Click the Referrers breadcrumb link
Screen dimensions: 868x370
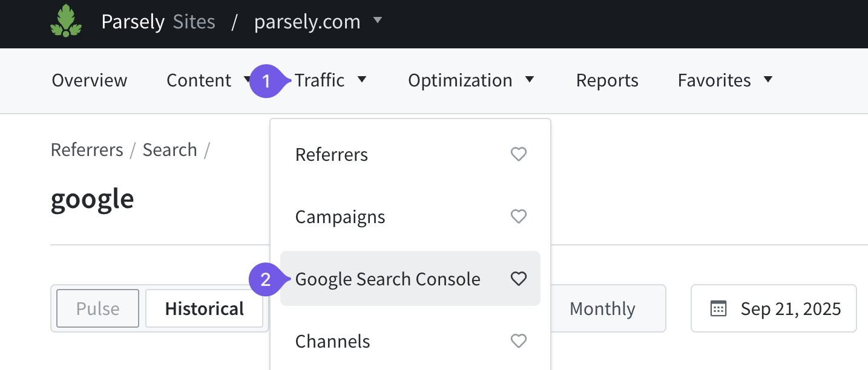point(87,150)
